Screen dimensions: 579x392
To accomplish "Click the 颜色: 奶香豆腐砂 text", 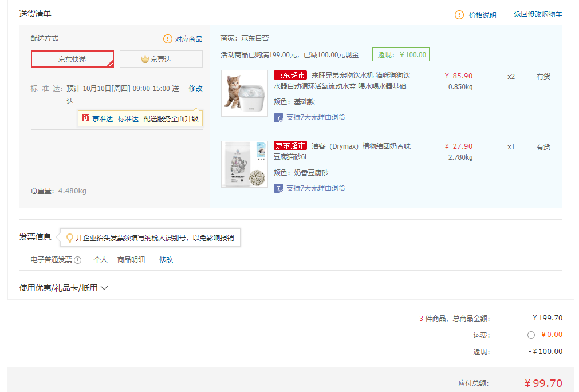I will pyautogui.click(x=301, y=173).
